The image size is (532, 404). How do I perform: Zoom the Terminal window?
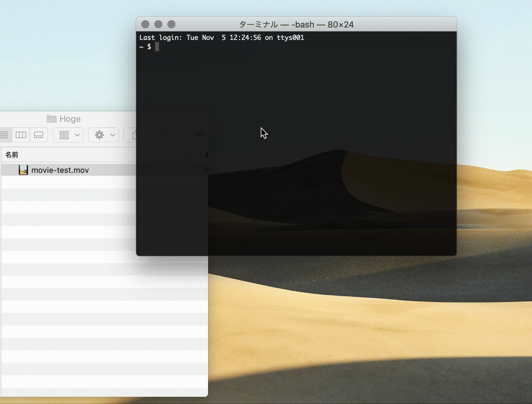click(x=171, y=24)
